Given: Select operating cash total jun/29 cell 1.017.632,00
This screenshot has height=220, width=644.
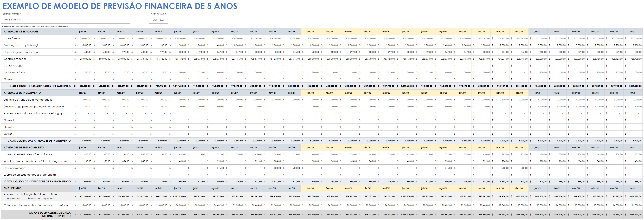Looking at the screenshot, I should 177,86.
